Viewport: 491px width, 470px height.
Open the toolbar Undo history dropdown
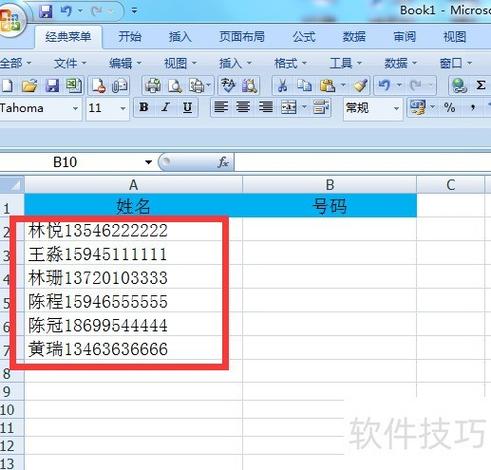tap(399, 86)
